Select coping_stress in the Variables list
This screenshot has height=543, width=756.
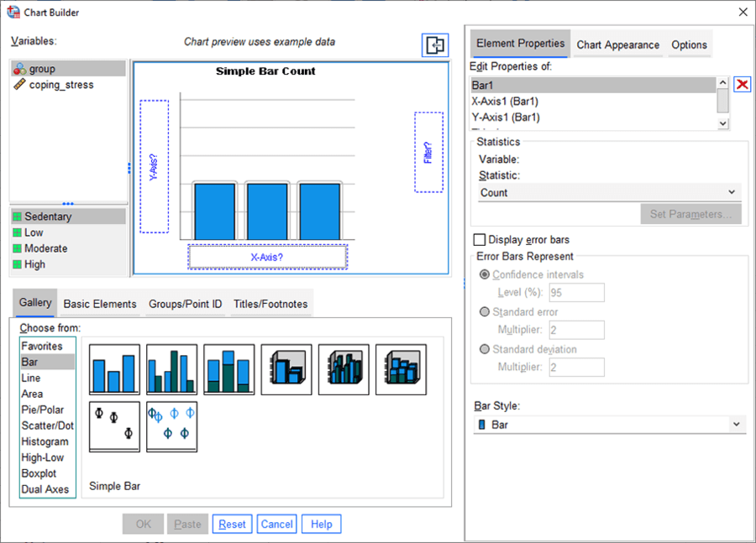pos(61,85)
